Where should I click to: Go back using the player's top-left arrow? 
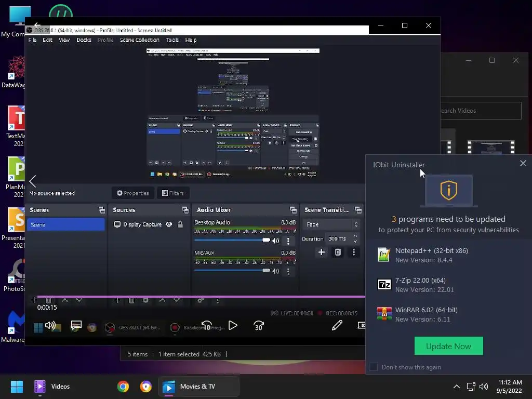(x=37, y=25)
